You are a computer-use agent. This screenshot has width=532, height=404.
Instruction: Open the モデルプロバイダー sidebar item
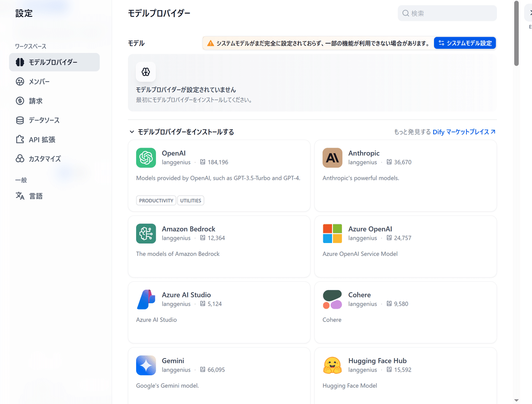54,62
